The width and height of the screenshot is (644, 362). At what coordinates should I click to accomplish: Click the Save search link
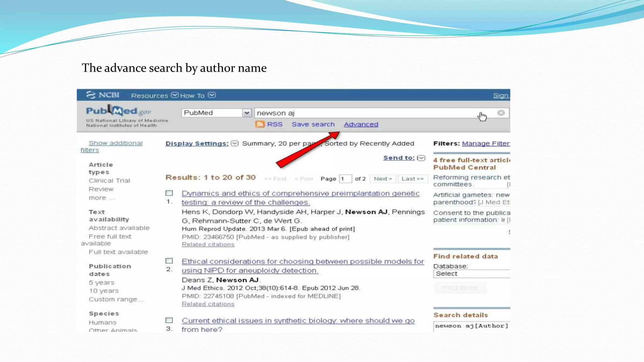point(313,124)
